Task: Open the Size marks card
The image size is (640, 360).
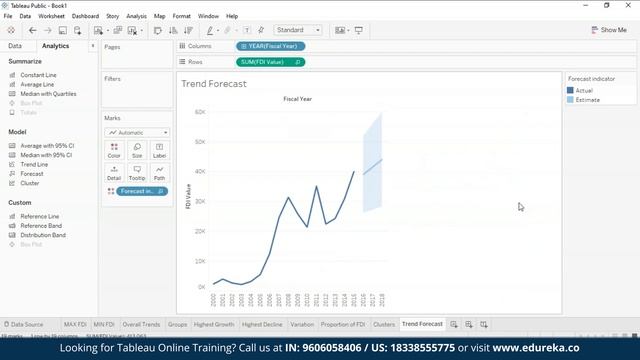Action: click(137, 150)
